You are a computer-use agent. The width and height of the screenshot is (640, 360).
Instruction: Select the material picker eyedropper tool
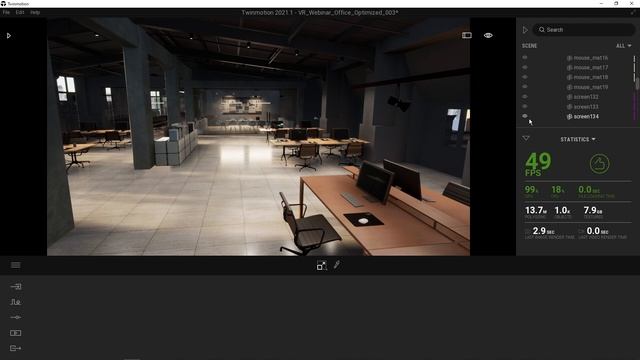pos(337,265)
